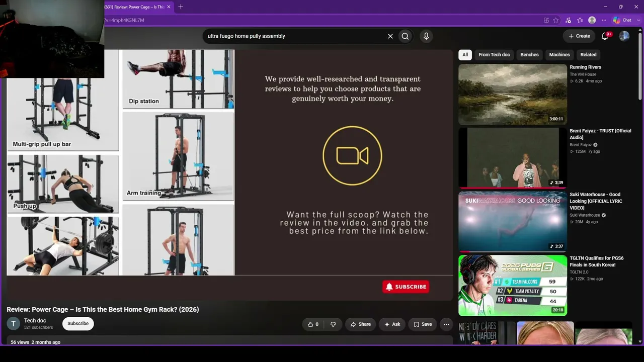Open browser settings and more menu

604,20
